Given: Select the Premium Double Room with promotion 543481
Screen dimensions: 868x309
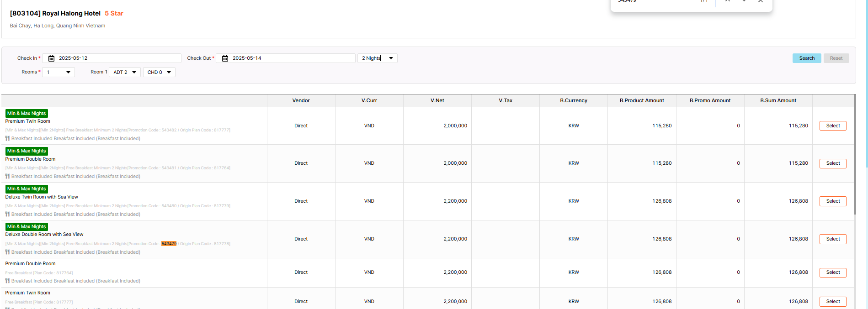Looking at the screenshot, I should pyautogui.click(x=833, y=163).
